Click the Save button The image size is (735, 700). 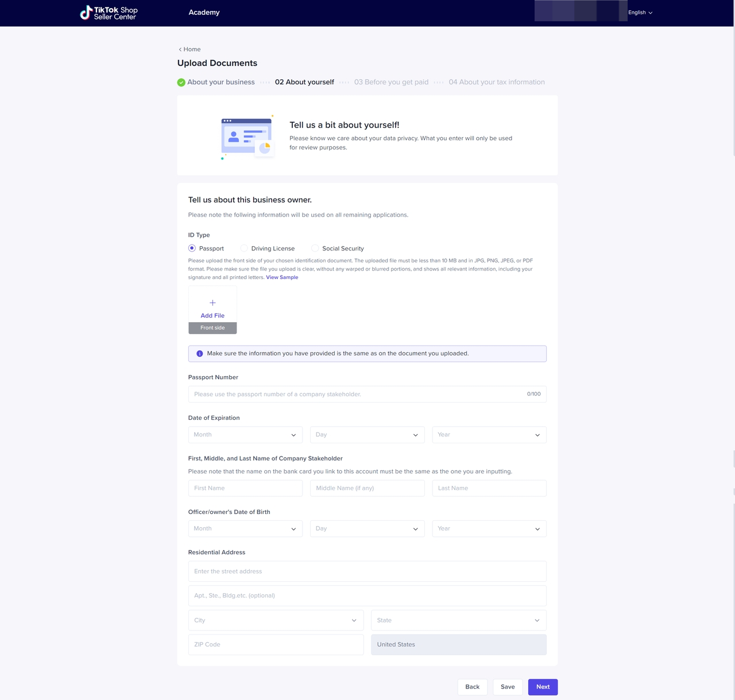[x=508, y=687]
